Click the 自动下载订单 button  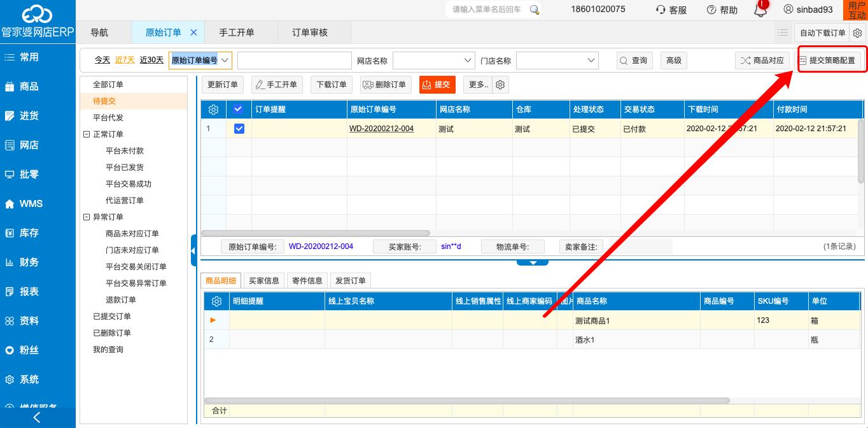(x=822, y=33)
